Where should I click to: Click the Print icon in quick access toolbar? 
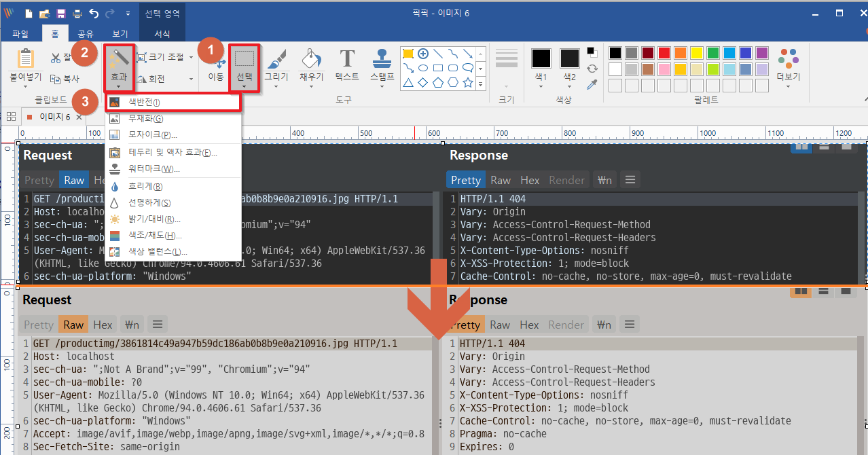click(x=77, y=14)
